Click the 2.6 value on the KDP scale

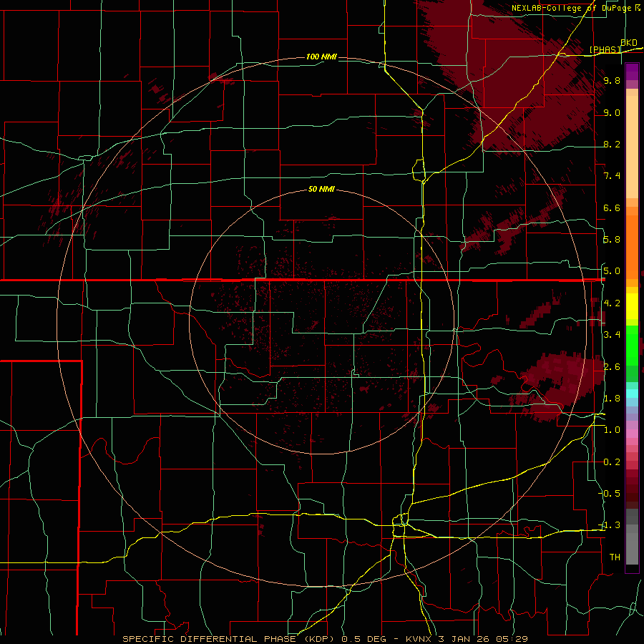[612, 367]
